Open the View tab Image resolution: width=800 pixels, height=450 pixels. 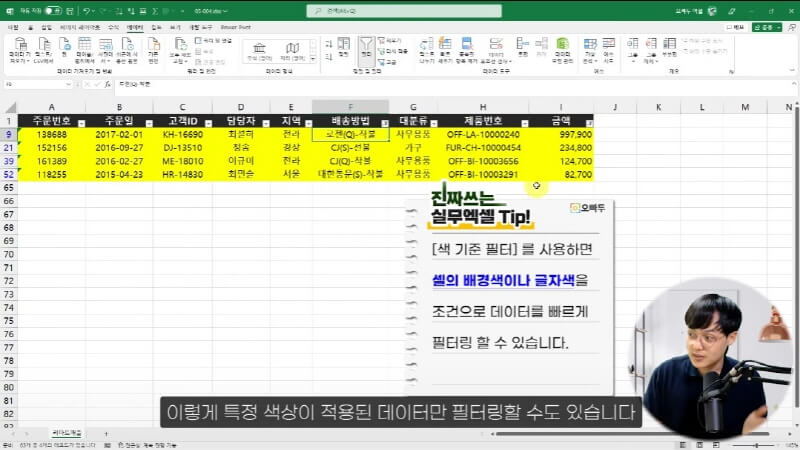tap(175, 27)
